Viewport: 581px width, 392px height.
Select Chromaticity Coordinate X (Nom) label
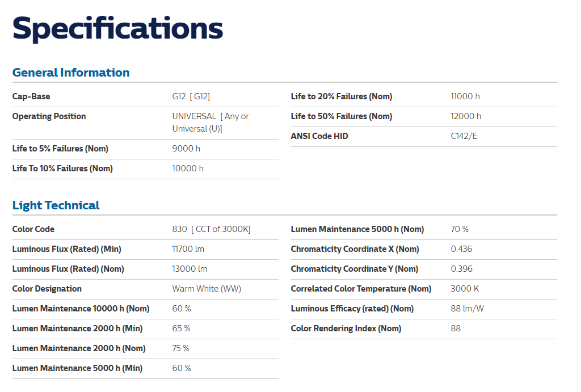coord(355,249)
